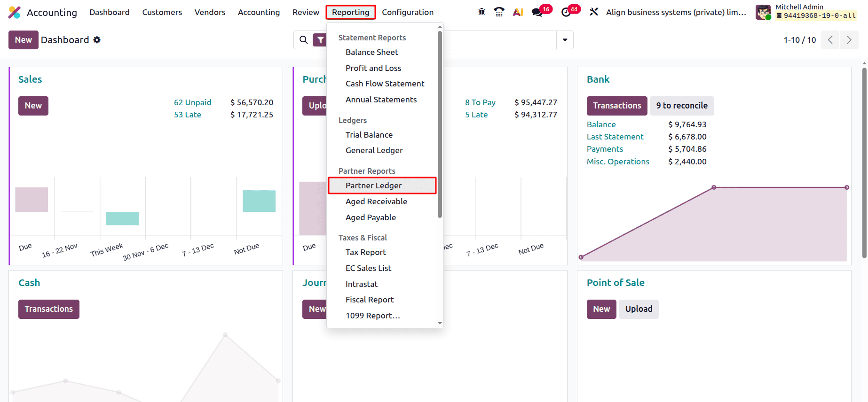
Task: Open Aged Payable report
Action: tap(371, 217)
